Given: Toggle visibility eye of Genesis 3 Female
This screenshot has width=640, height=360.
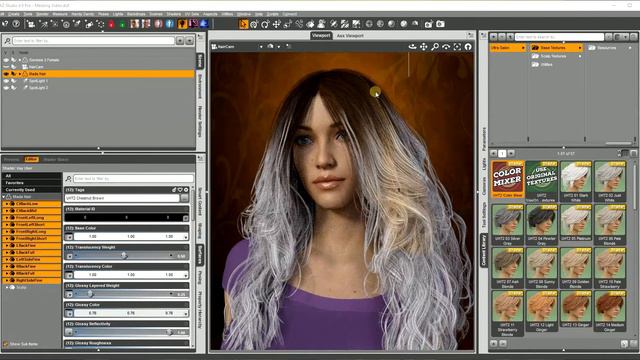Looking at the screenshot, I should (6, 60).
